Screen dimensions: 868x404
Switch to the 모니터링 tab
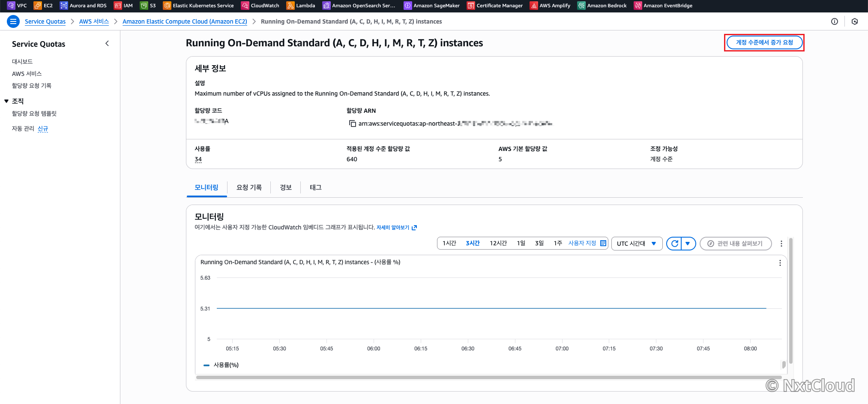pos(207,187)
